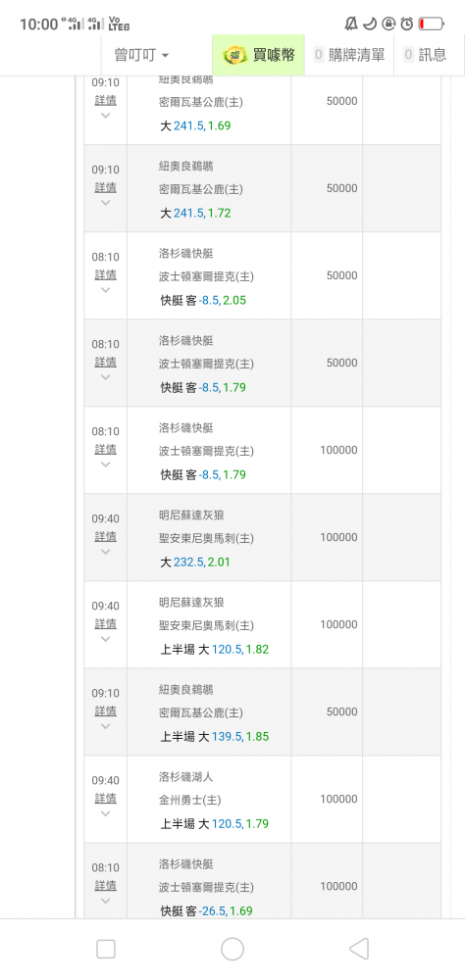Image resolution: width=465 pixels, height=980 pixels.
Task: Open 詳情 for 大 241.5, 1.72 bet
Action: [x=105, y=187]
